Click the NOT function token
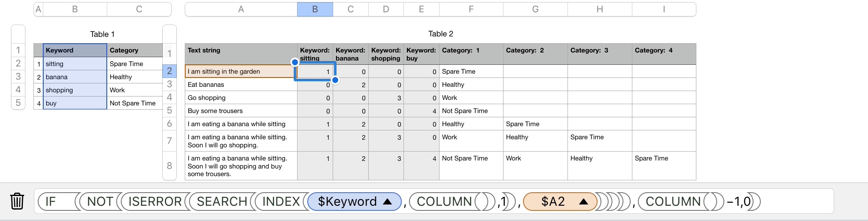 click(100, 202)
